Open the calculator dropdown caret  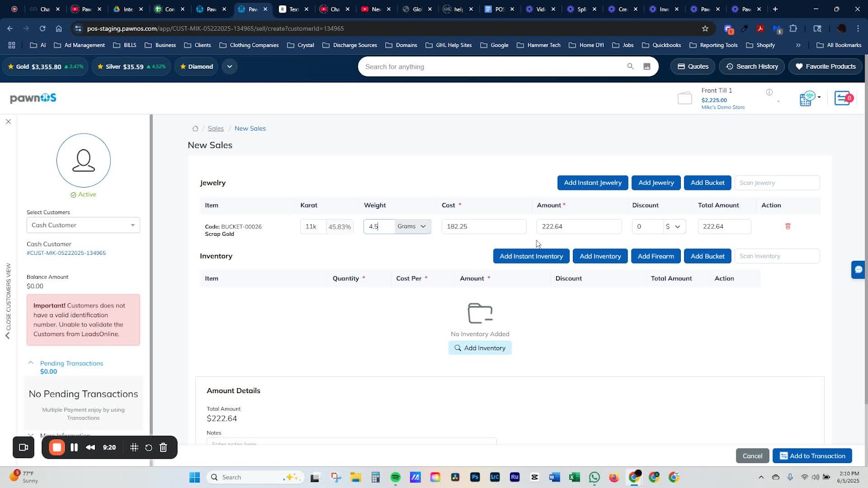(819, 98)
